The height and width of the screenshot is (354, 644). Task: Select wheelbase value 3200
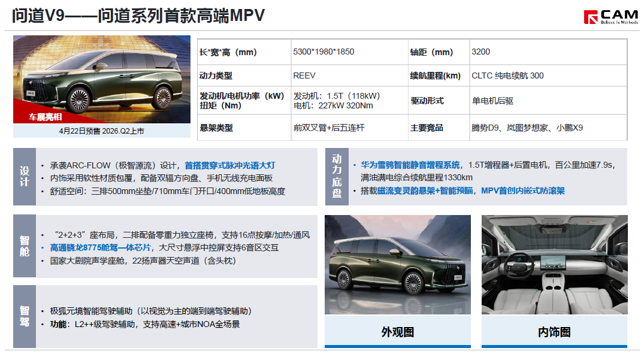click(480, 52)
